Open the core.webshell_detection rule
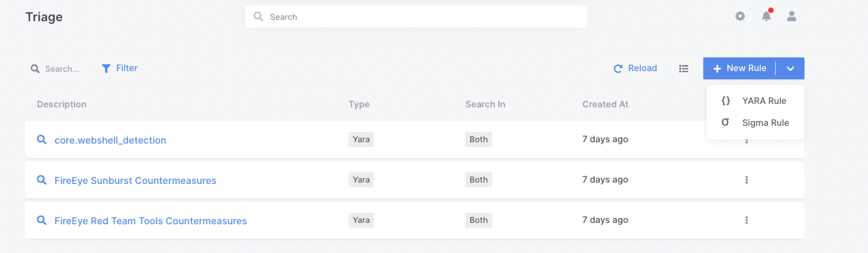 click(110, 140)
